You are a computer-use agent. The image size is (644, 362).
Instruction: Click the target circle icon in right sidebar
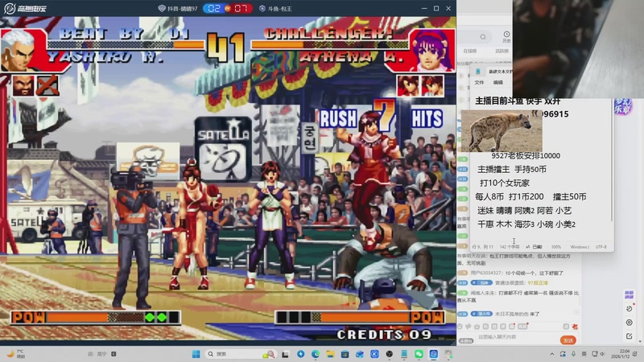point(629,323)
